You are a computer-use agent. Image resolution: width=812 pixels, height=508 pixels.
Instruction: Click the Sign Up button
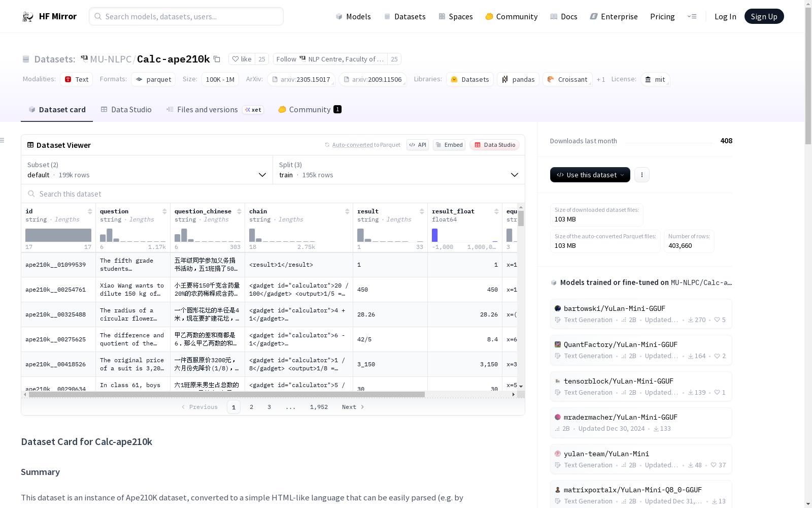764,16
